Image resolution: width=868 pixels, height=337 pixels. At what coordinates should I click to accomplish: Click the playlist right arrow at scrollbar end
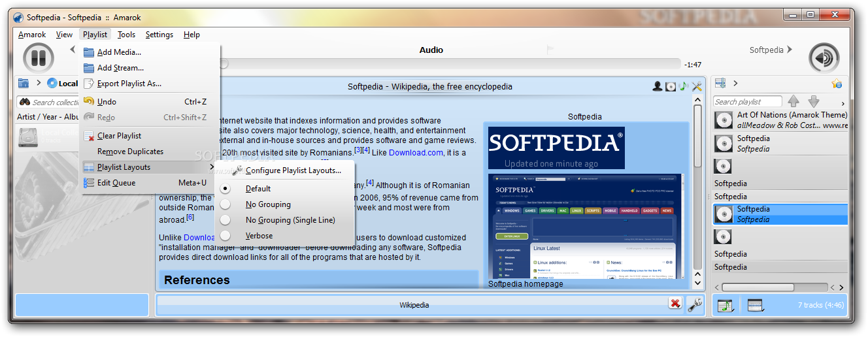(842, 287)
